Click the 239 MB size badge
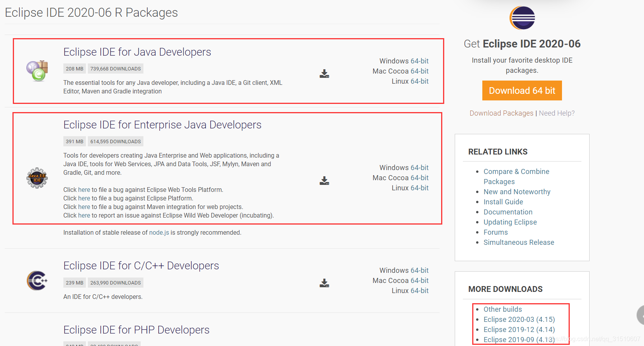Image resolution: width=644 pixels, height=346 pixels. [75, 283]
